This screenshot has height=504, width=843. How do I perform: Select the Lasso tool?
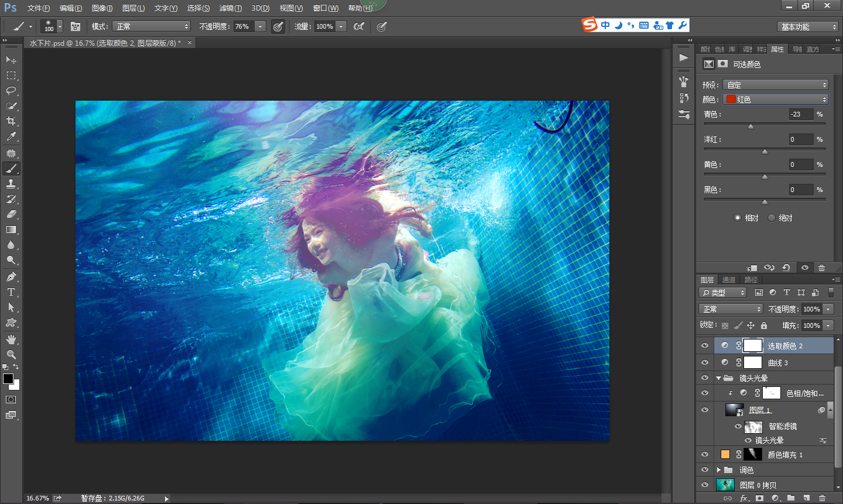click(x=11, y=91)
